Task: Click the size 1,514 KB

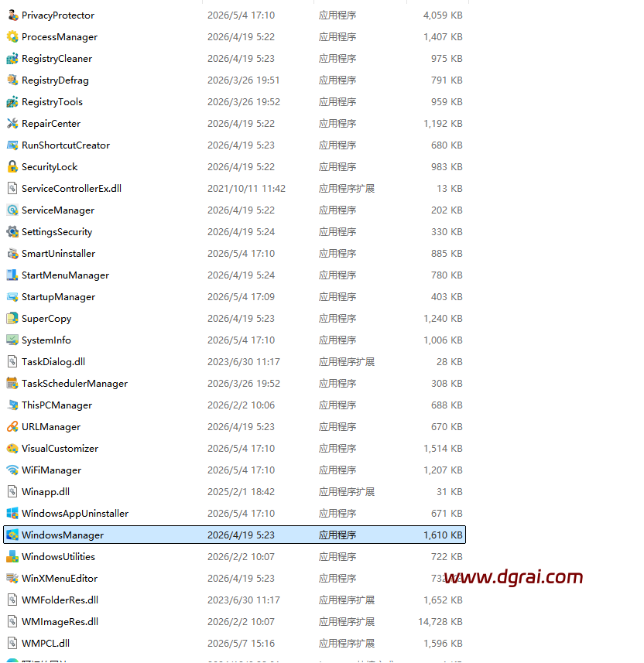Action: pos(443,448)
